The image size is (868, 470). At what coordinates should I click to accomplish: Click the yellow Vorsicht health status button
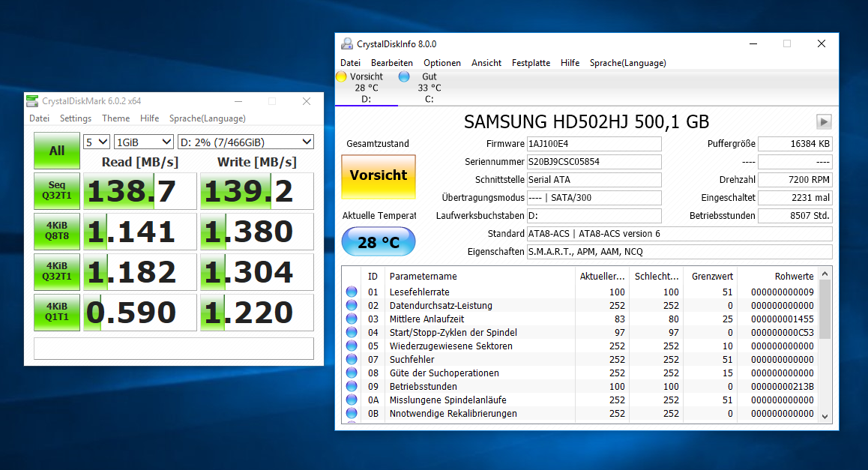[x=379, y=177]
